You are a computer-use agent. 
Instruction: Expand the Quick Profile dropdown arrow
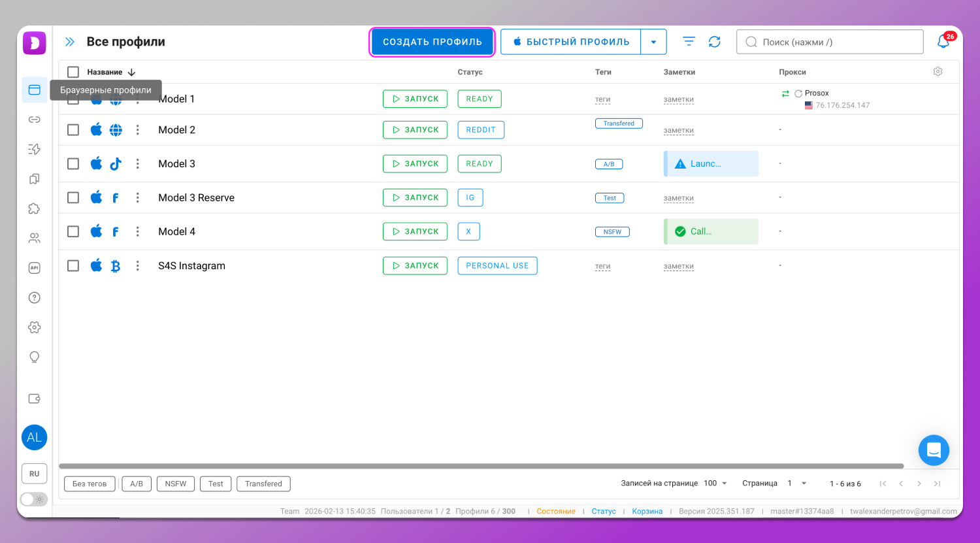pos(653,42)
